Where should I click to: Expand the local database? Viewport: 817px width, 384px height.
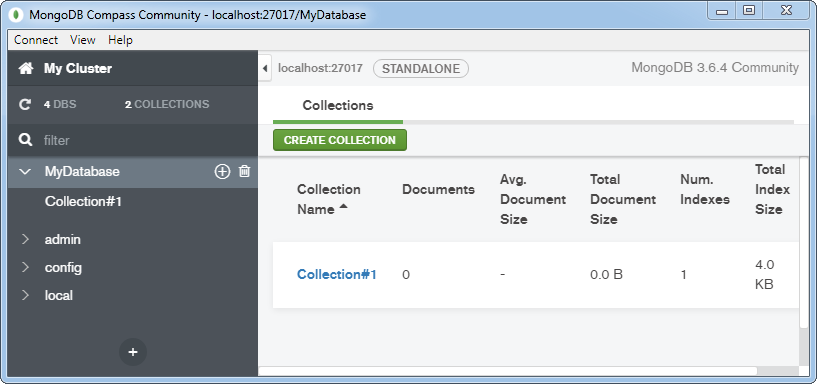(x=25, y=295)
